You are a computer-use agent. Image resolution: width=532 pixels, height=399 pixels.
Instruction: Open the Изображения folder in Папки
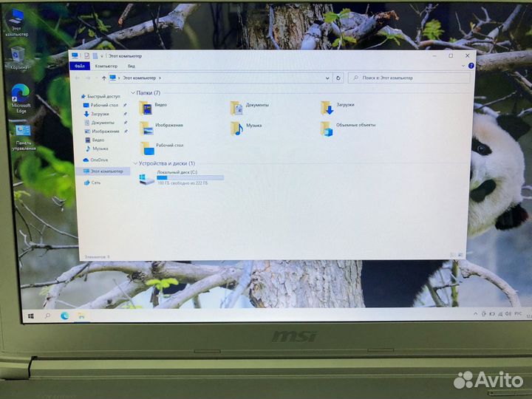(x=161, y=129)
